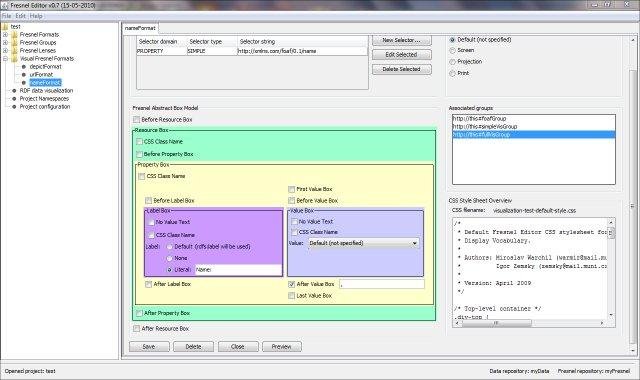
Task: Click the foaf name selector string cell
Action: 302,51
